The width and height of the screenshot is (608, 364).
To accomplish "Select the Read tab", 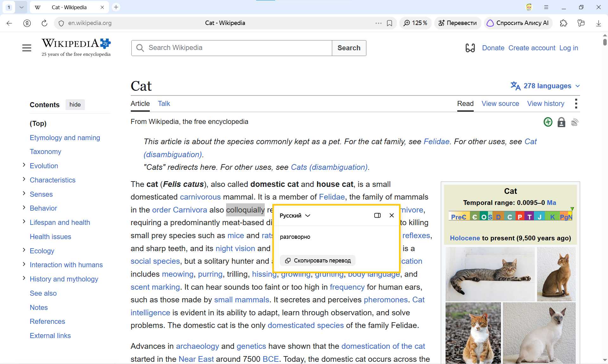I will point(465,104).
